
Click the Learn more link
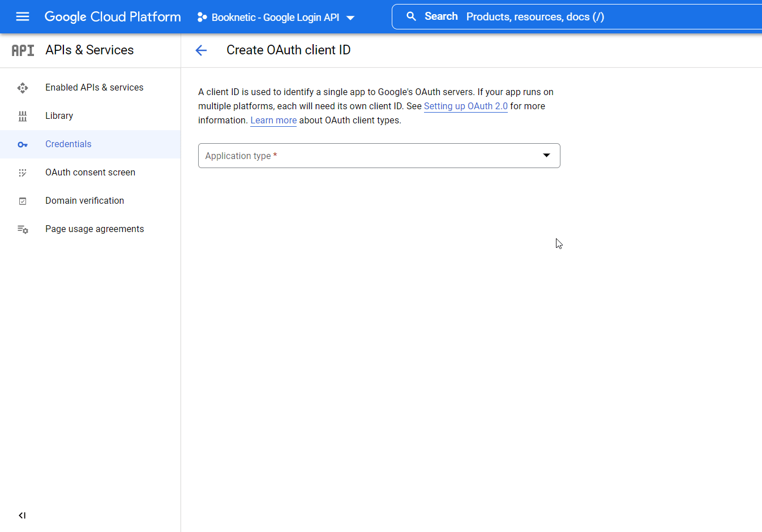[273, 120]
